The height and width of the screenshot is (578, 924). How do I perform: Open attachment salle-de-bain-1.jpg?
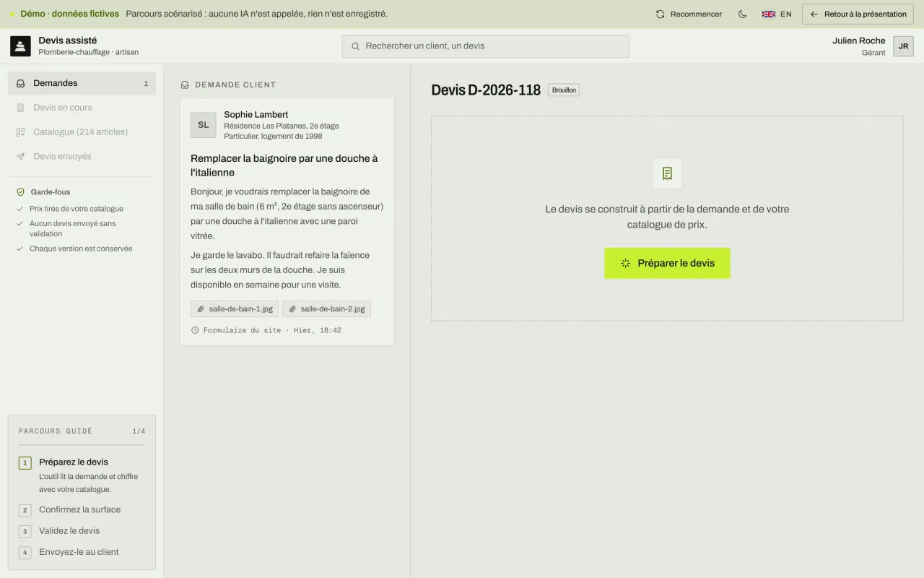tap(235, 309)
